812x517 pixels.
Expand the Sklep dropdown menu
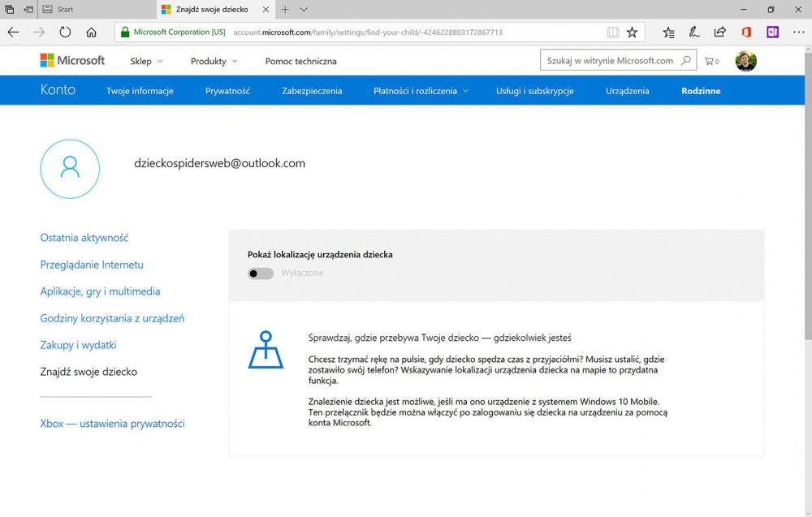coord(146,61)
